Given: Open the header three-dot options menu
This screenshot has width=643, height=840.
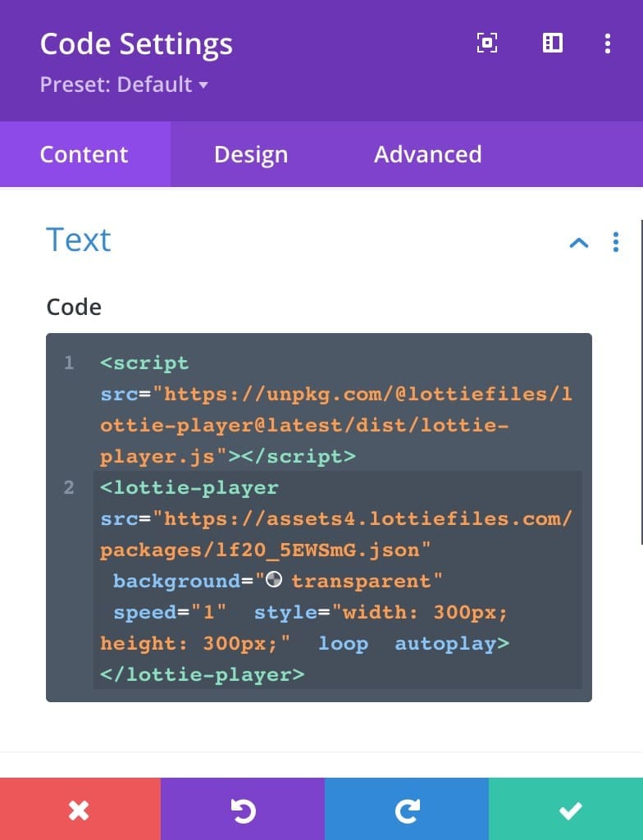Looking at the screenshot, I should (x=607, y=43).
